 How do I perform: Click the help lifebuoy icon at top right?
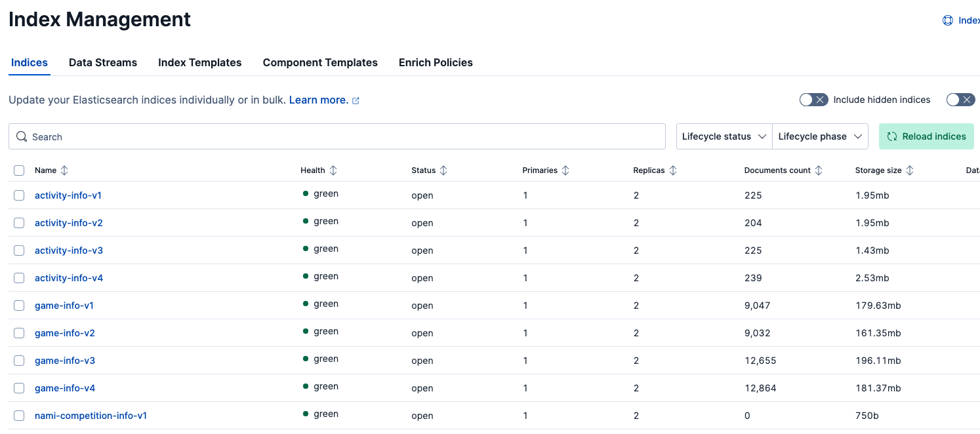(948, 20)
